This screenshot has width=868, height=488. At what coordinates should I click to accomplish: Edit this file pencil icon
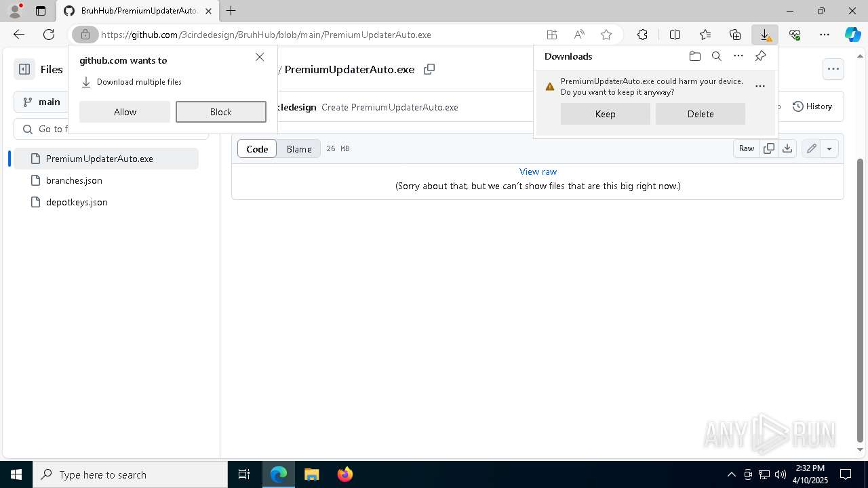click(811, 148)
